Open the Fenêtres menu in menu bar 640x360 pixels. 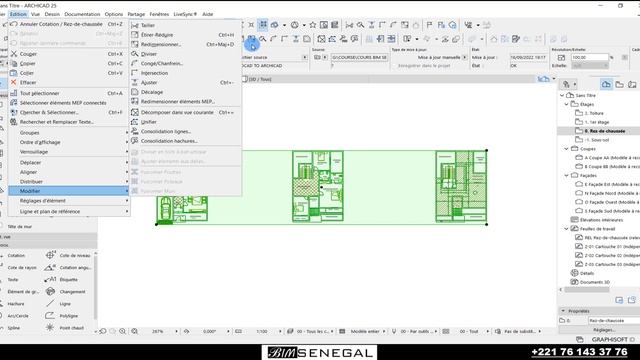click(159, 14)
